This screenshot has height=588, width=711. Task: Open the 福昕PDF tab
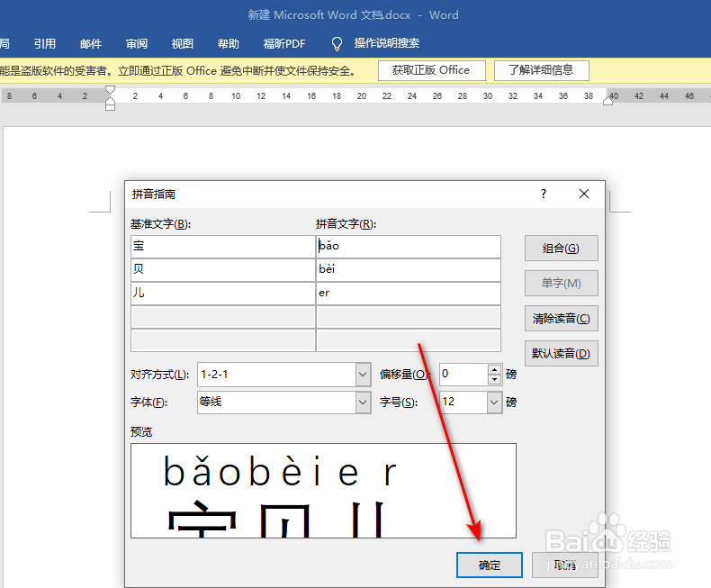(284, 43)
